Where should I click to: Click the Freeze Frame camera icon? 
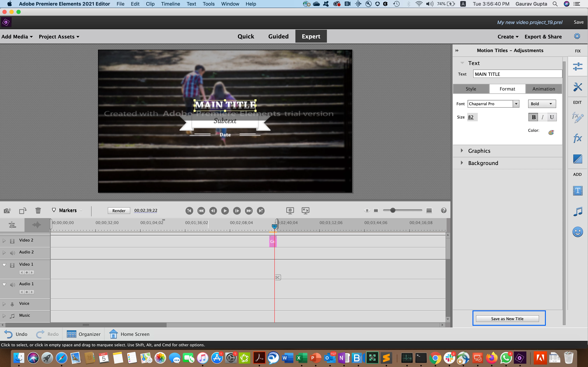pos(7,210)
